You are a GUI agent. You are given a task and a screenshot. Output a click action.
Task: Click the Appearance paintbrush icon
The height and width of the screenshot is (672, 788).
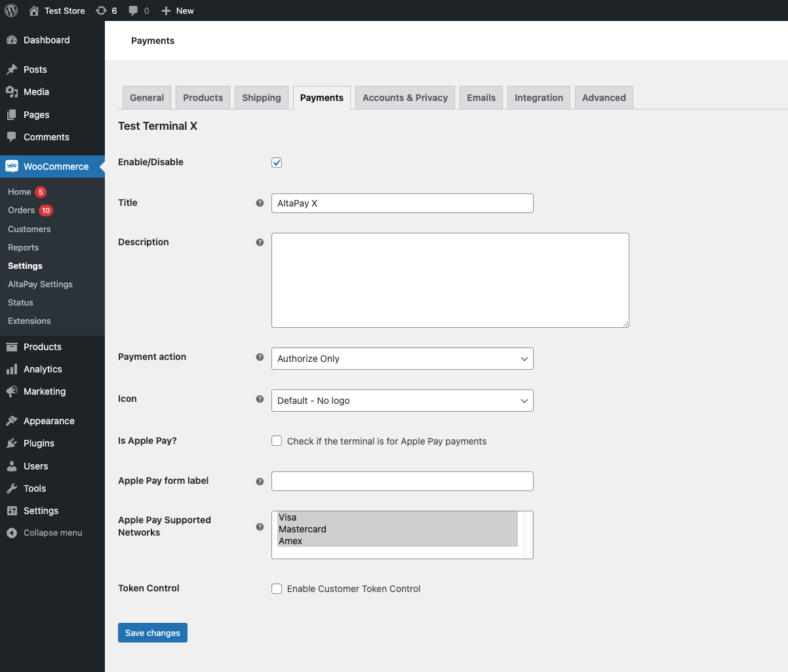click(x=12, y=421)
